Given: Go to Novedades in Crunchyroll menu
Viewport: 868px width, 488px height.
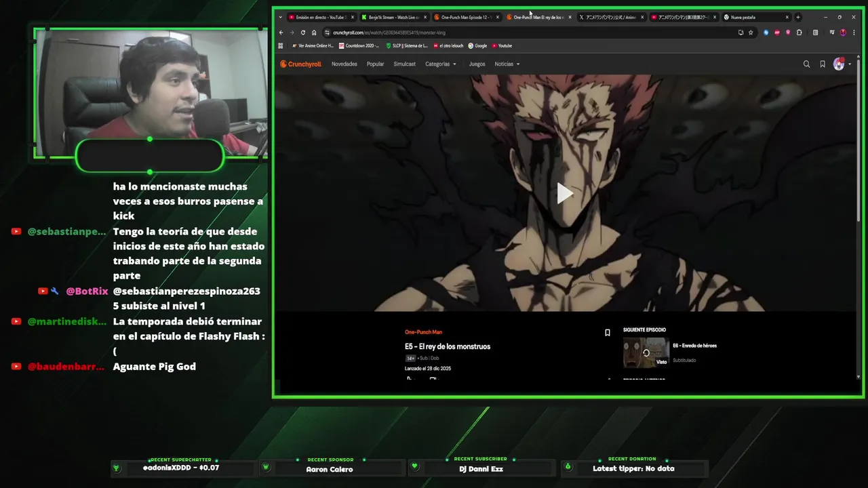Looking at the screenshot, I should pyautogui.click(x=344, y=64).
